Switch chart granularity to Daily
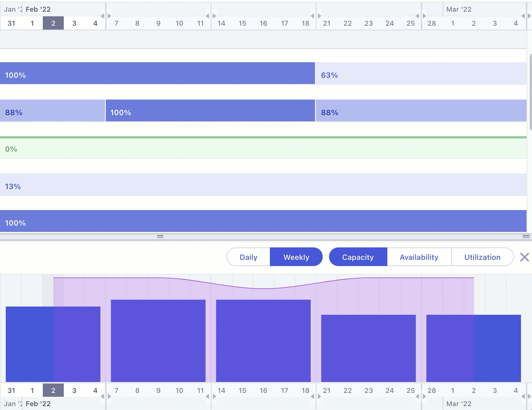 248,257
